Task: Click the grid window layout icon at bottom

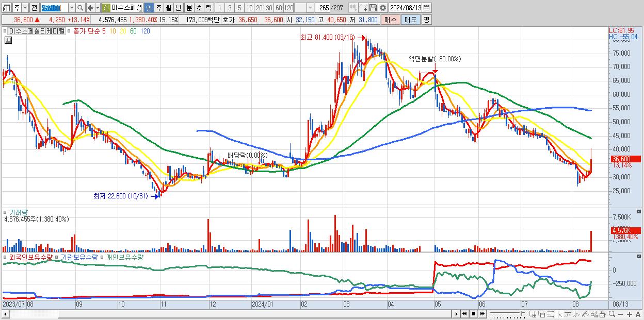Action: click(x=533, y=314)
